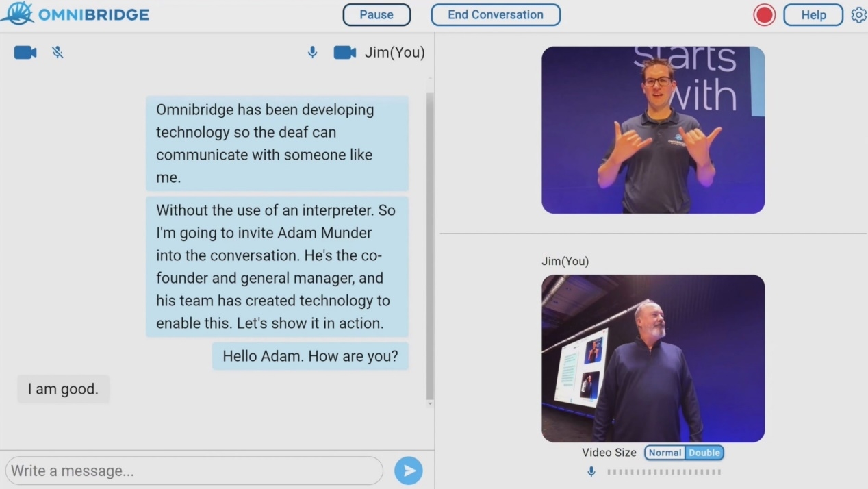Screen dimensions: 868x489
Task: Click the "I am good." message bubble
Action: coord(63,389)
